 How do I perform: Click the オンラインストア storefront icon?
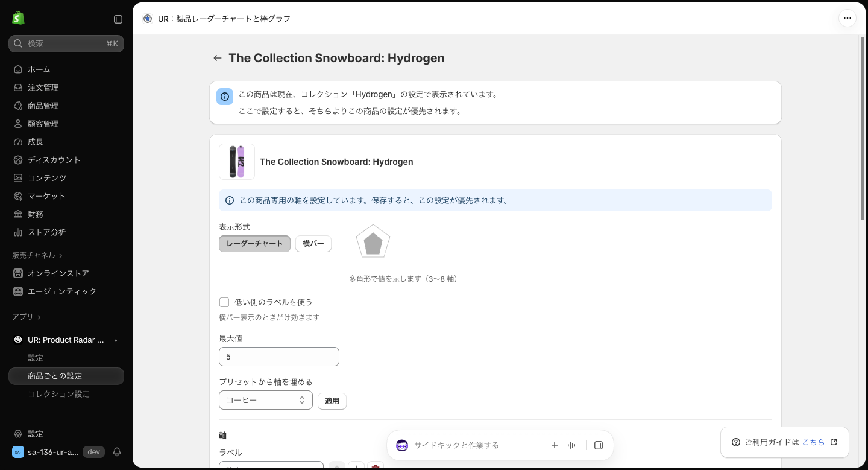point(18,273)
